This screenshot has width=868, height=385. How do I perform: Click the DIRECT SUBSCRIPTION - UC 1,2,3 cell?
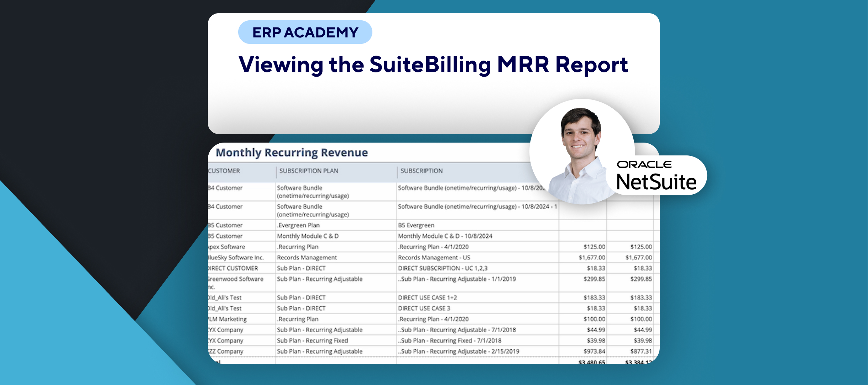pyautogui.click(x=443, y=268)
